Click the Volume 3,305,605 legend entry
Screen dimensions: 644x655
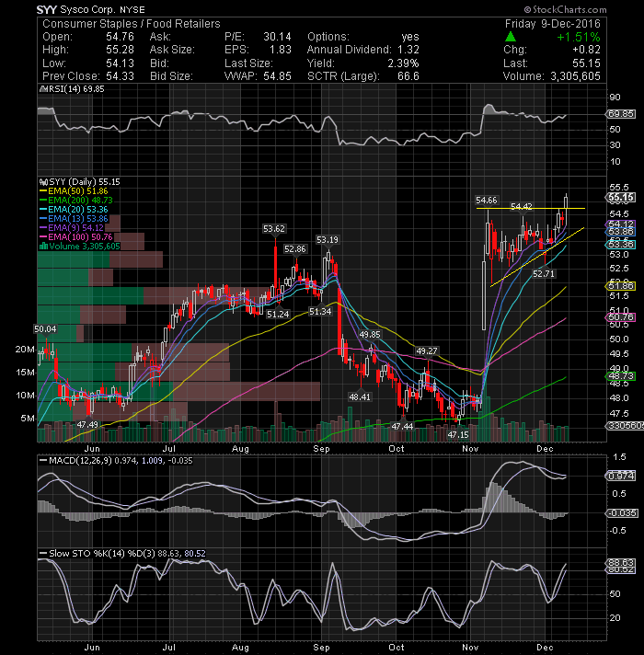coord(79,246)
